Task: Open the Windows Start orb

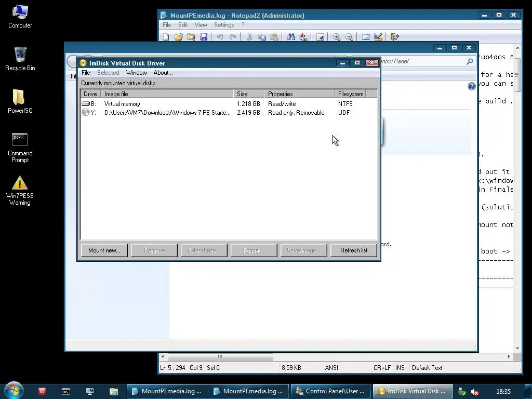Action: pyautogui.click(x=14, y=391)
